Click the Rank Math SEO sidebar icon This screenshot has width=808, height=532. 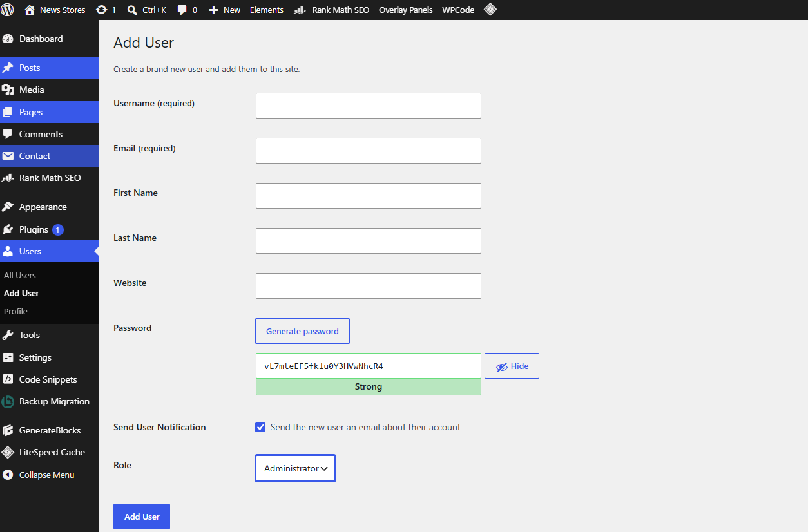[8, 178]
